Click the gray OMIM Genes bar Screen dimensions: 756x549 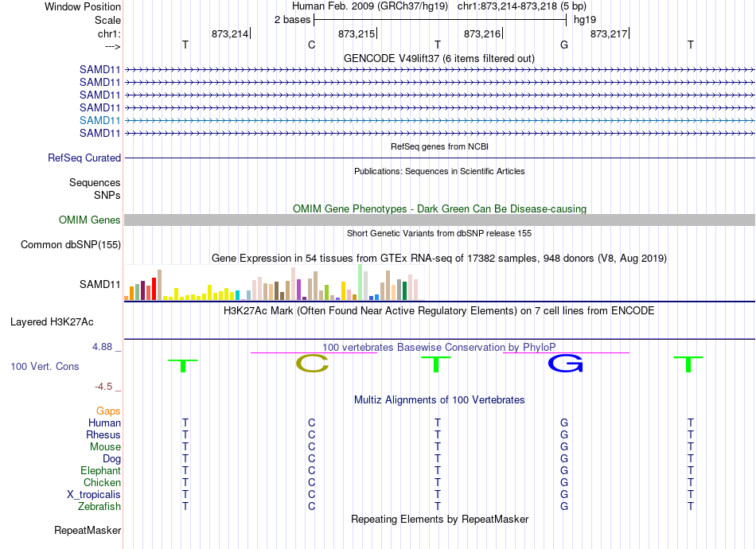coord(439,220)
